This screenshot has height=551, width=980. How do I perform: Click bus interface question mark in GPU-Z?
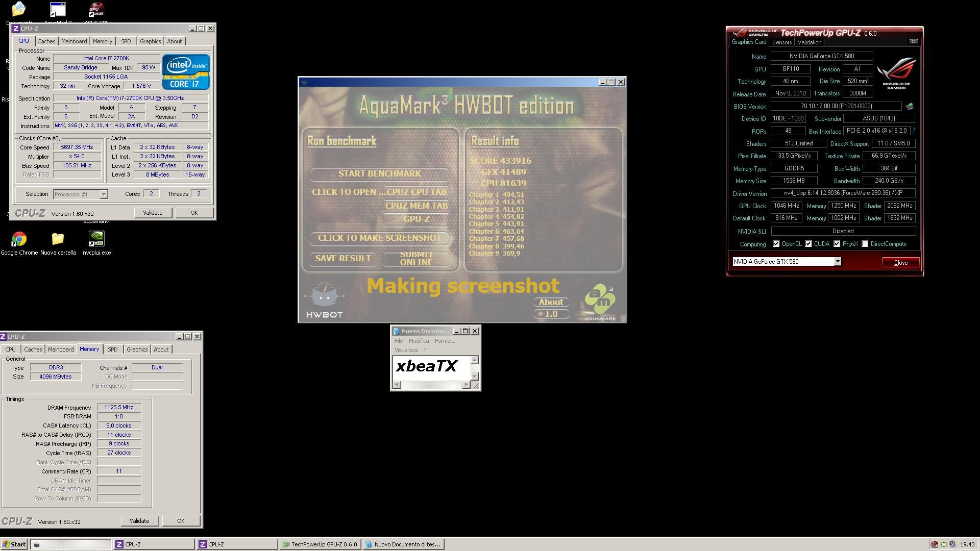(x=914, y=131)
